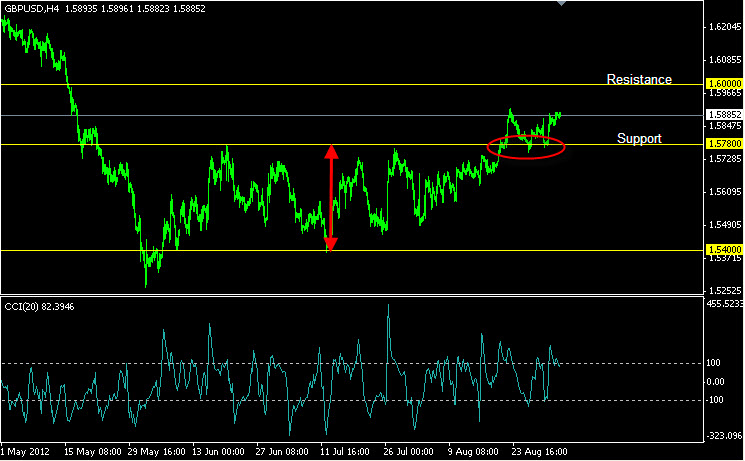Click the current price label 1.58852

pos(725,115)
